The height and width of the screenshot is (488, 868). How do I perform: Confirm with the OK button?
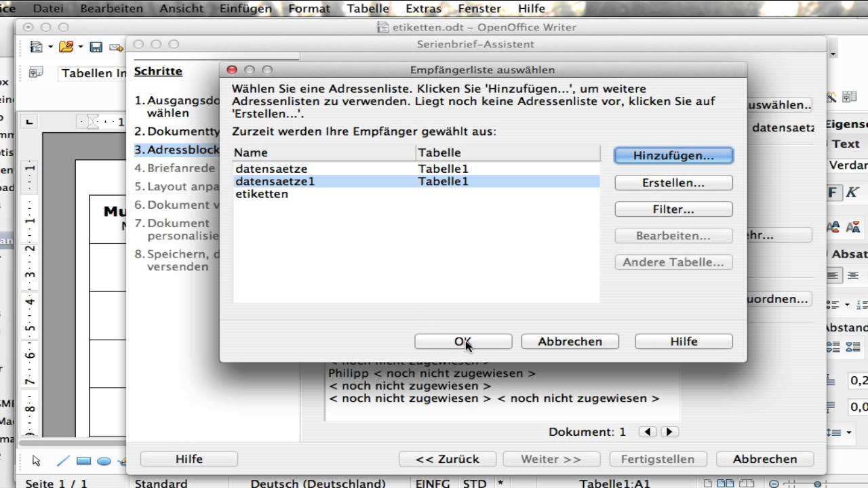[x=463, y=342]
